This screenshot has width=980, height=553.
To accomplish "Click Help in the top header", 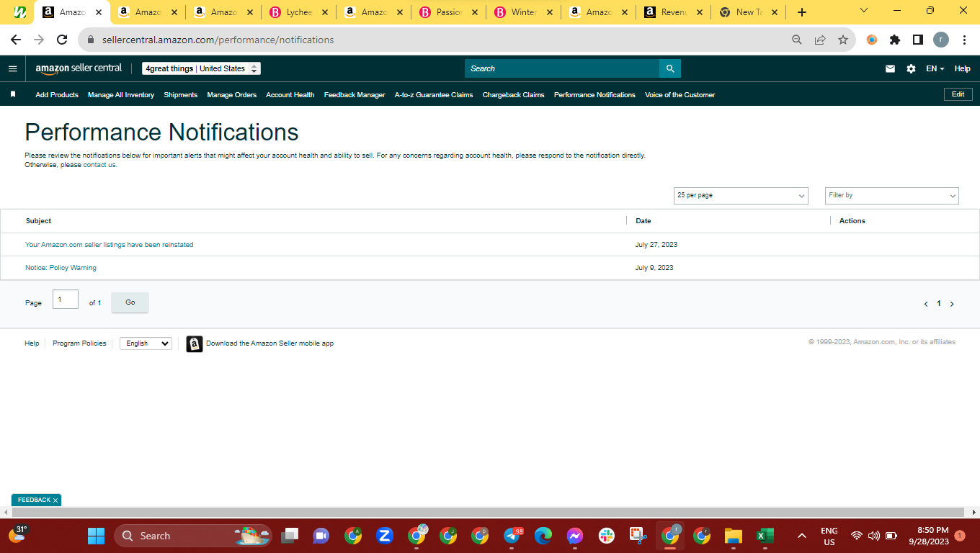I will [963, 68].
